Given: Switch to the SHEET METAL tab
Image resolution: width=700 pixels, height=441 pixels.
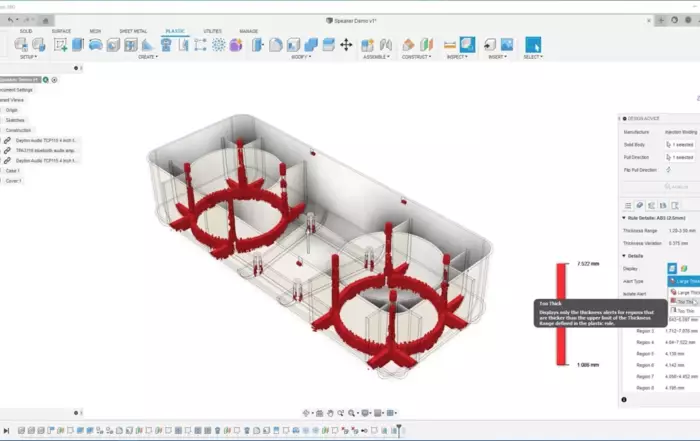Looking at the screenshot, I should point(133,31).
